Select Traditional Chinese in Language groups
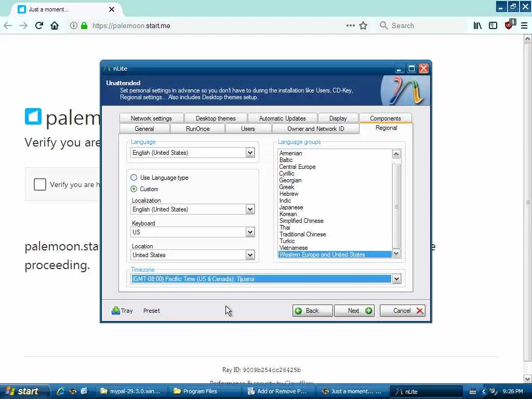 point(303,234)
